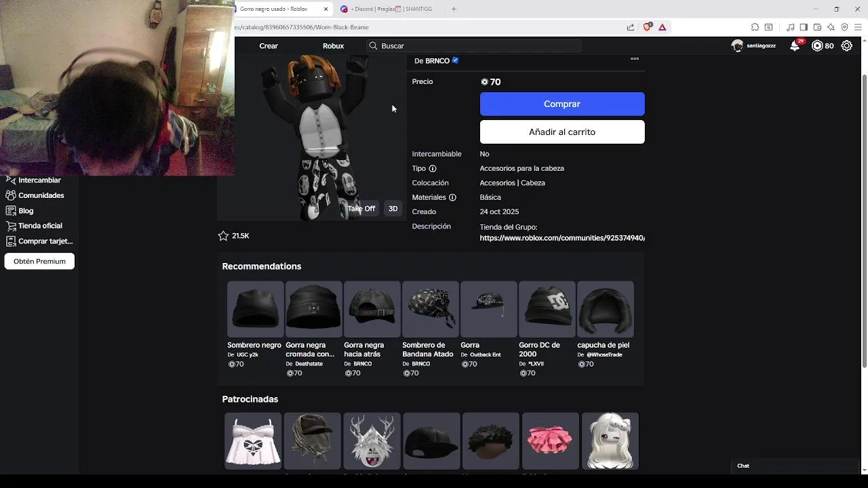This screenshot has width=868, height=488.
Task: Open the Brave Wallet icon
Action: tap(817, 27)
